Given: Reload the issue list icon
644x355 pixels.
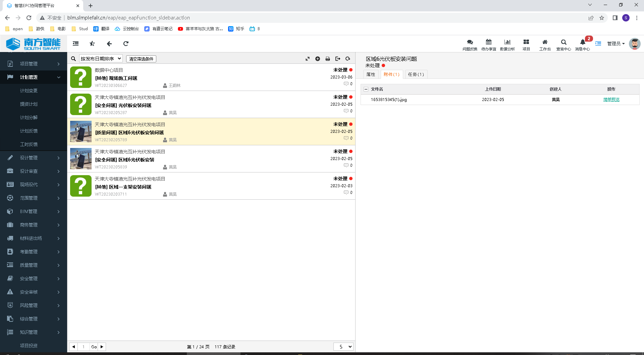Looking at the screenshot, I should pyautogui.click(x=348, y=59).
